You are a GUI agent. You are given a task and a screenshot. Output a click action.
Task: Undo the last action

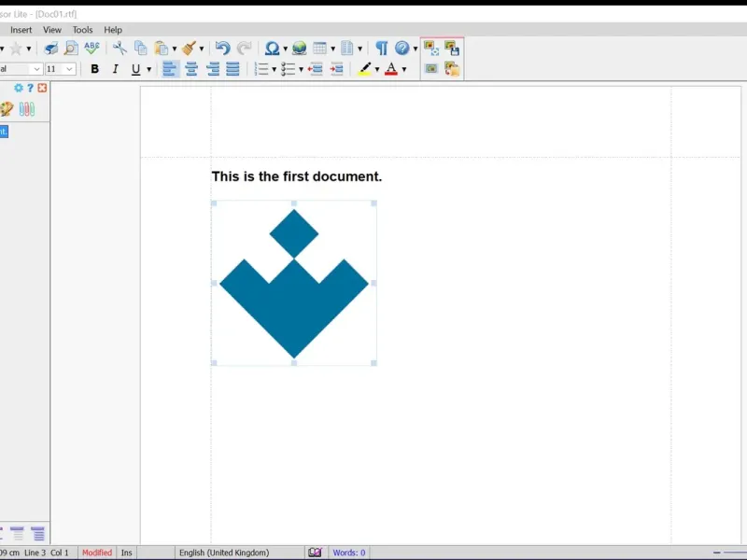click(222, 49)
